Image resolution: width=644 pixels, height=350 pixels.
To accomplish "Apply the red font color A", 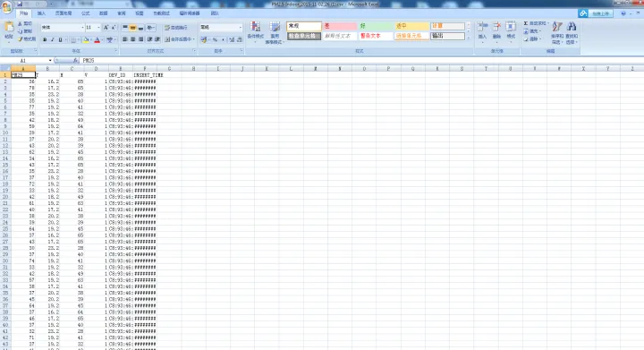I will tap(97, 40).
